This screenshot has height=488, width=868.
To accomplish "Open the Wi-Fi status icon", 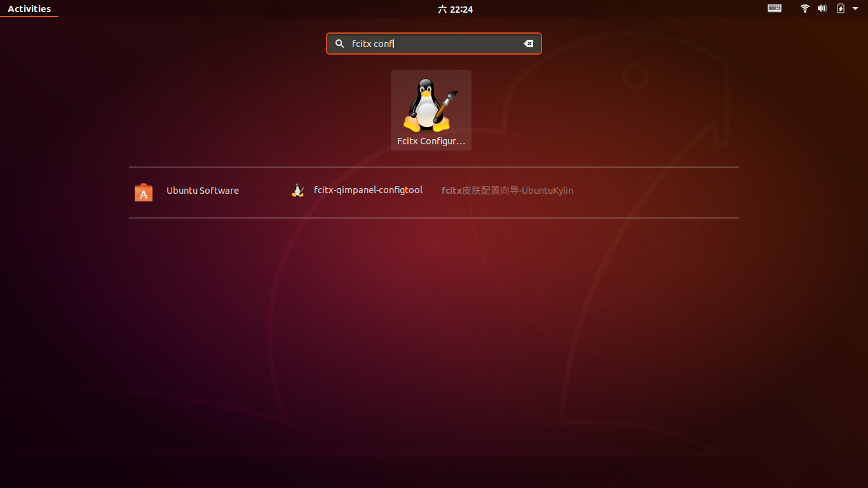I will point(804,8).
